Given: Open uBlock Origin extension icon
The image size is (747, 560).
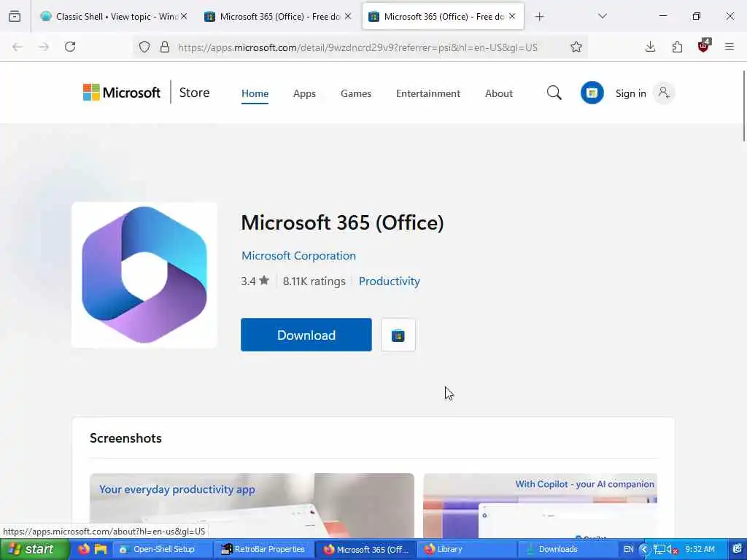Looking at the screenshot, I should pos(704,46).
